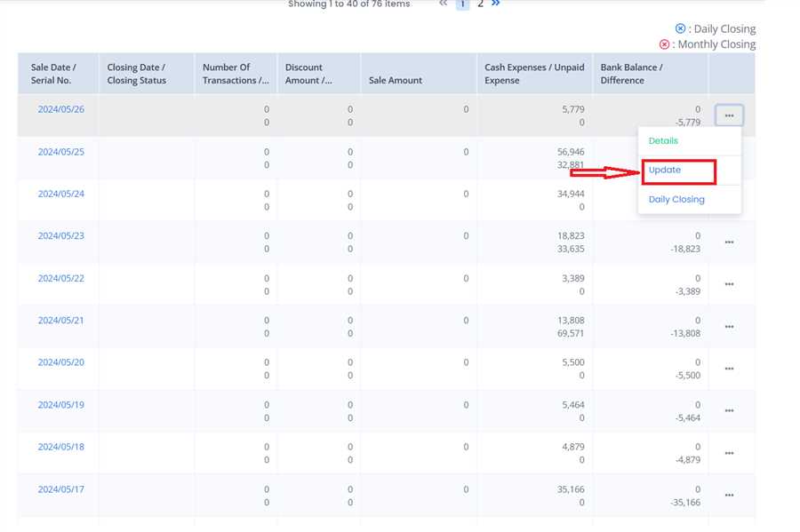This screenshot has width=800, height=532.
Task: Select Daily Closing from the dropdown menu
Action: click(x=676, y=200)
